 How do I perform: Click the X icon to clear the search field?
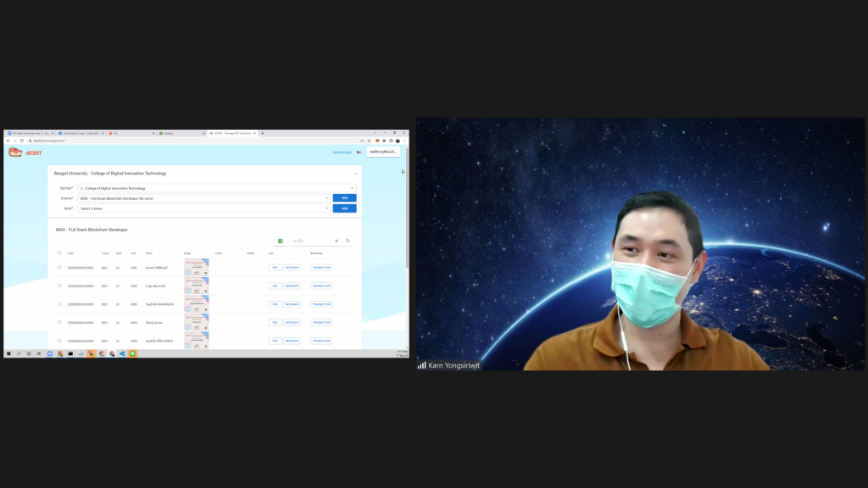336,241
